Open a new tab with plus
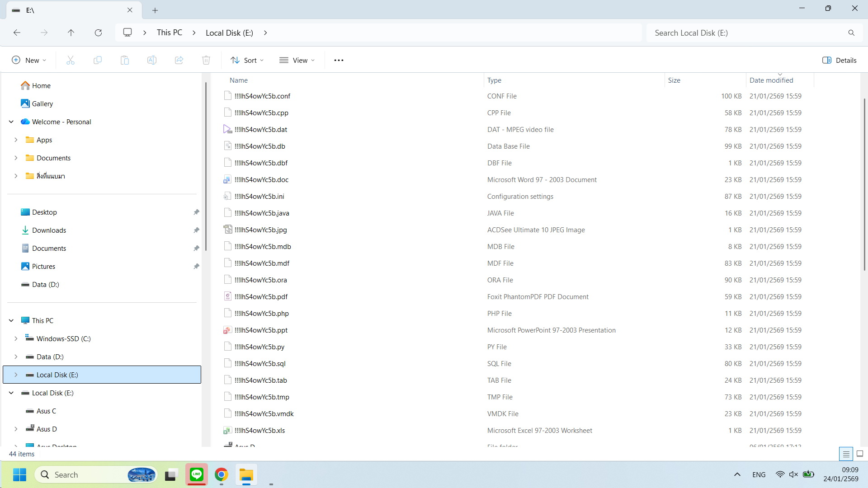868x488 pixels. click(x=155, y=10)
